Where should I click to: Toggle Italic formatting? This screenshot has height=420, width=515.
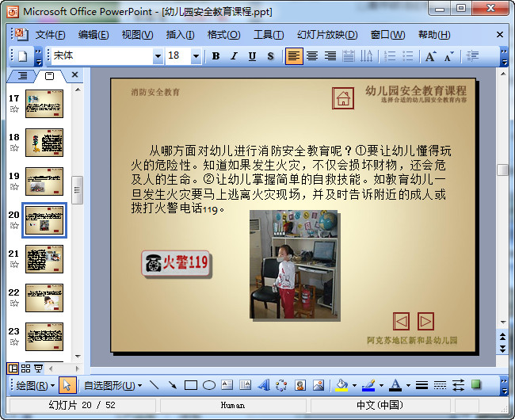coord(234,56)
